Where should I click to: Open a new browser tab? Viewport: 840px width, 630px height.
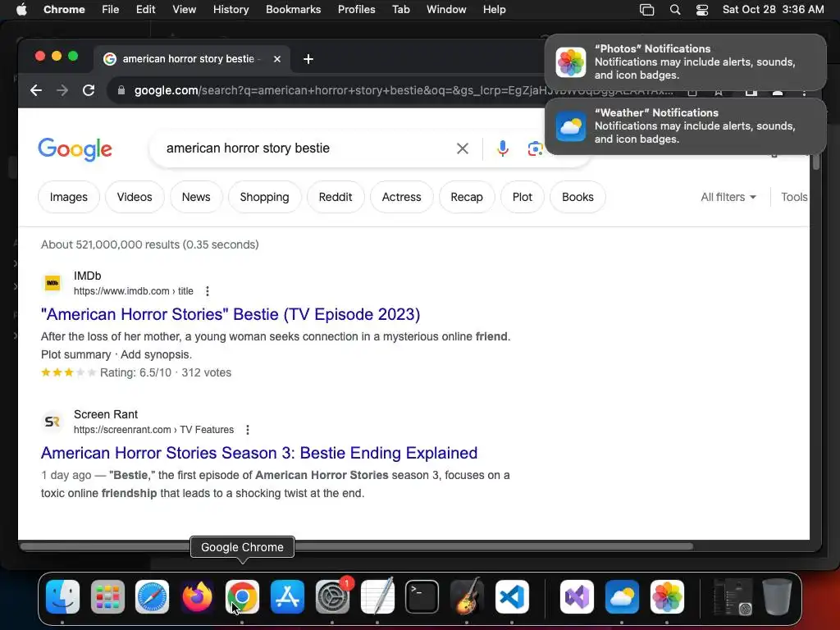click(308, 59)
